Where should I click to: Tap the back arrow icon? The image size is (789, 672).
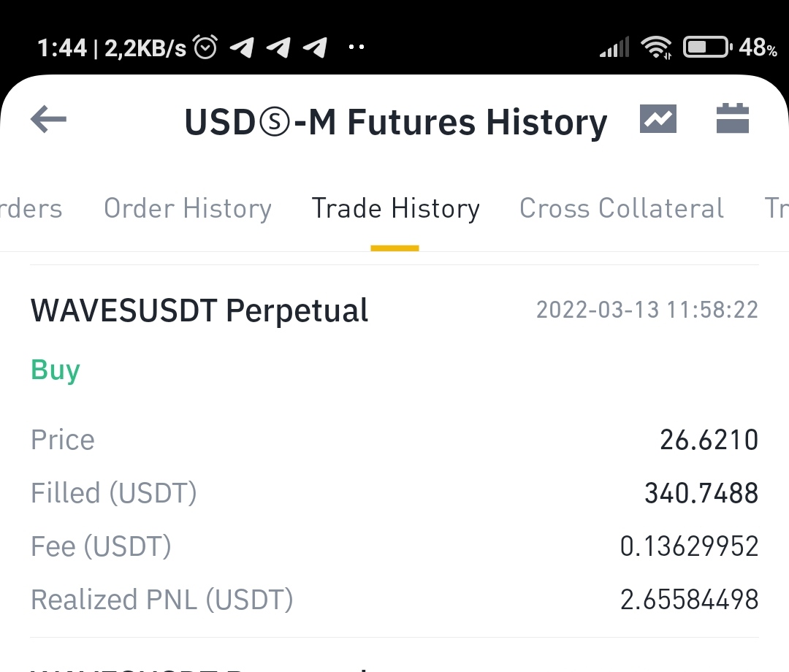48,119
